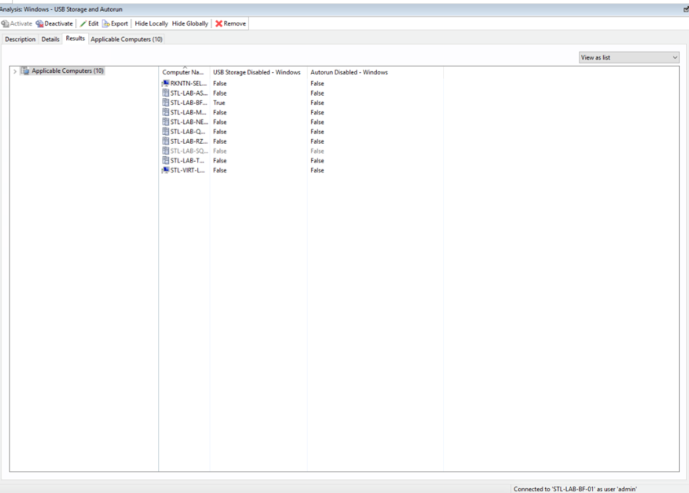Expand the Applicable Computers tree node

(x=14, y=71)
